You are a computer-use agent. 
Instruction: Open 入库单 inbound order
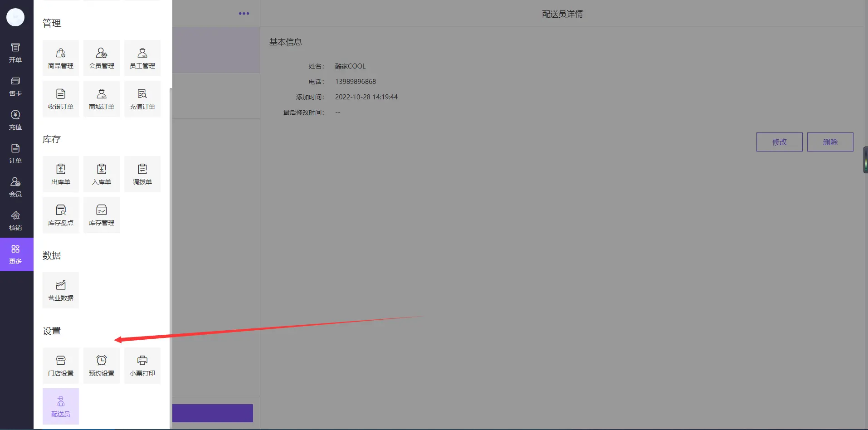pyautogui.click(x=102, y=174)
